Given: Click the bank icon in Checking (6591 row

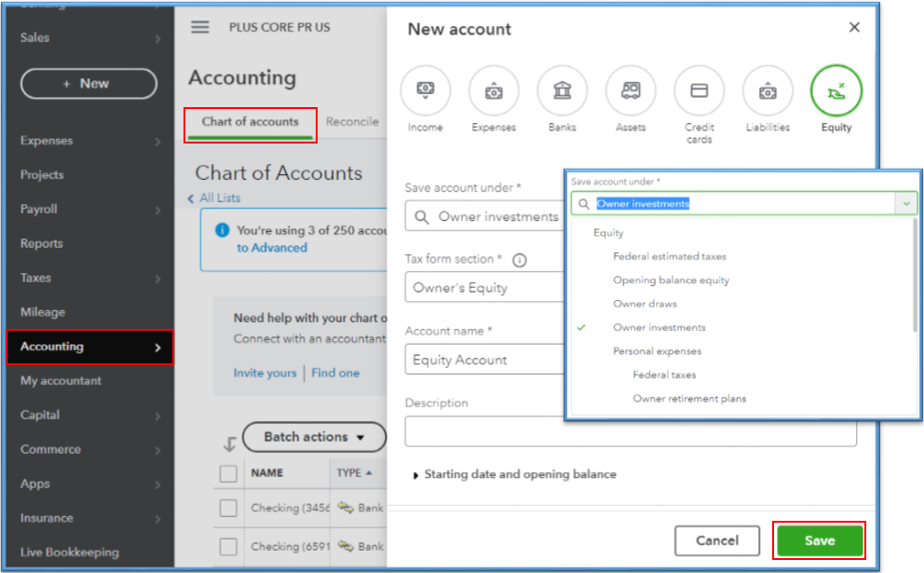Looking at the screenshot, I should click(346, 547).
